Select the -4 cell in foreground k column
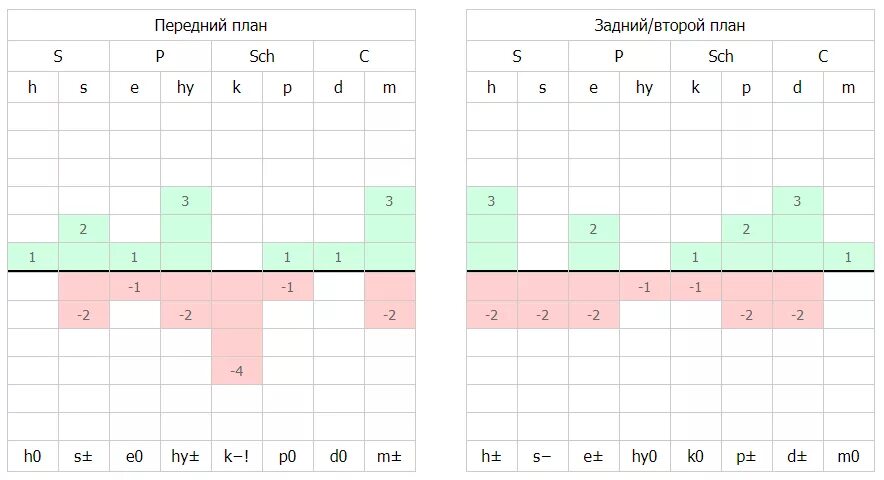 [x=237, y=371]
